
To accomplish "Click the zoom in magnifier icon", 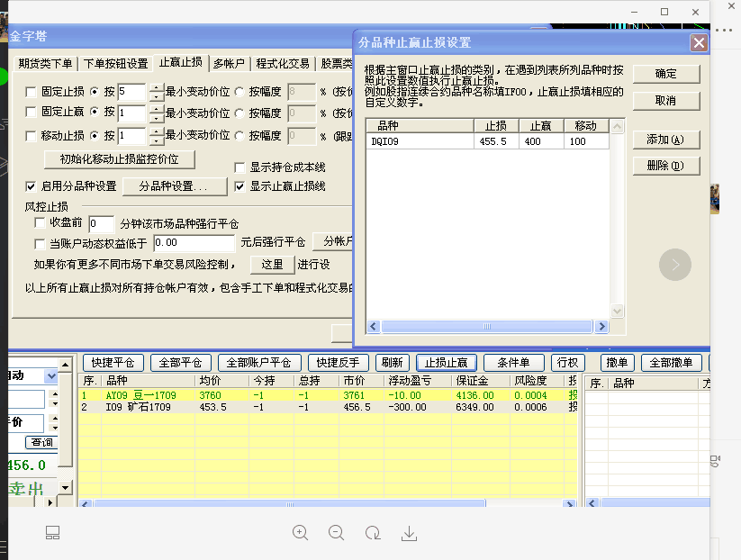I will coord(301,533).
